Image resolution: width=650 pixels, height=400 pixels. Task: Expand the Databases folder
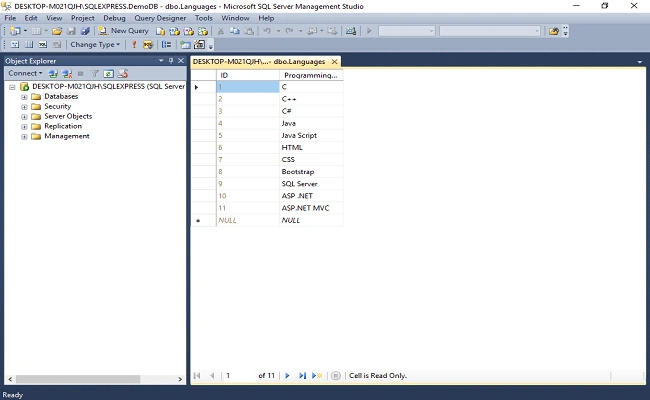point(24,97)
